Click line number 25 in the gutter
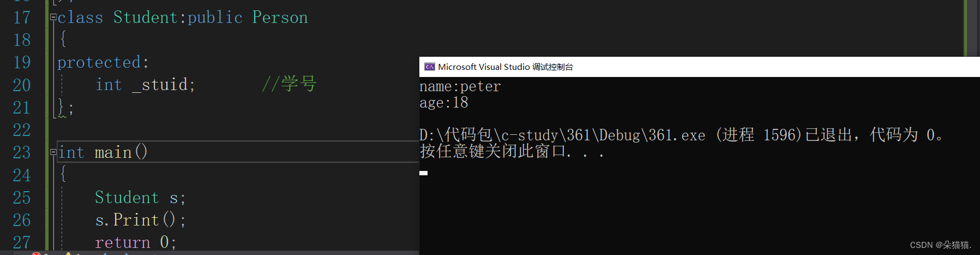 click(22, 198)
